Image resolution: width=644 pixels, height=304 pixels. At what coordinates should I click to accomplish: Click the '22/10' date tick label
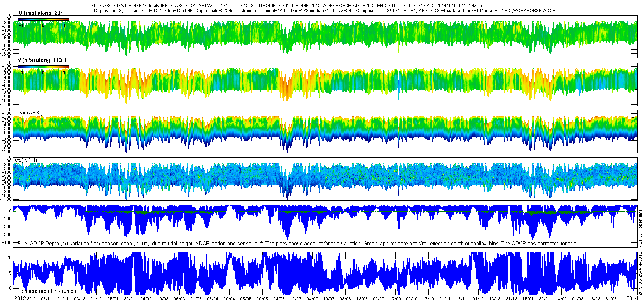coord(30,299)
